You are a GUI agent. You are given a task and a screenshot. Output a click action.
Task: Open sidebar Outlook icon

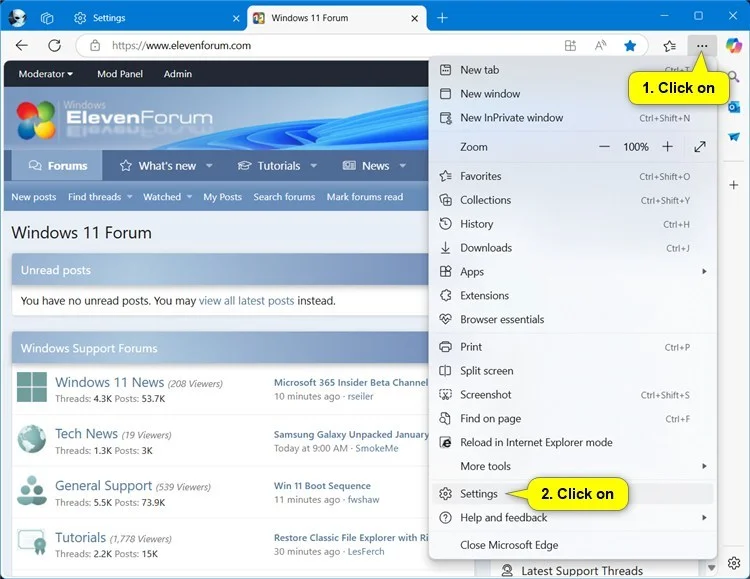(734, 107)
